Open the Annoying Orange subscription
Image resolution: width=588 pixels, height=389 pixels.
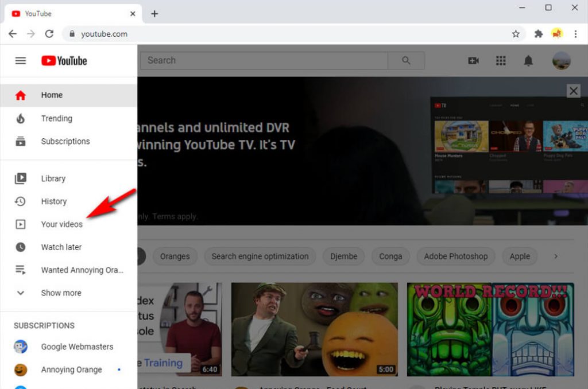[x=69, y=369]
